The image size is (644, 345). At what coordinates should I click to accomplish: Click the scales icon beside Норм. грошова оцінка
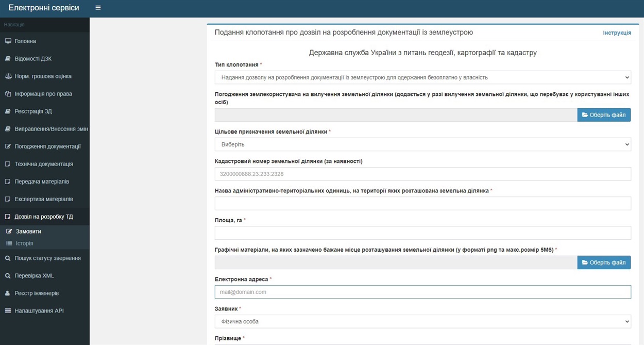[8, 76]
